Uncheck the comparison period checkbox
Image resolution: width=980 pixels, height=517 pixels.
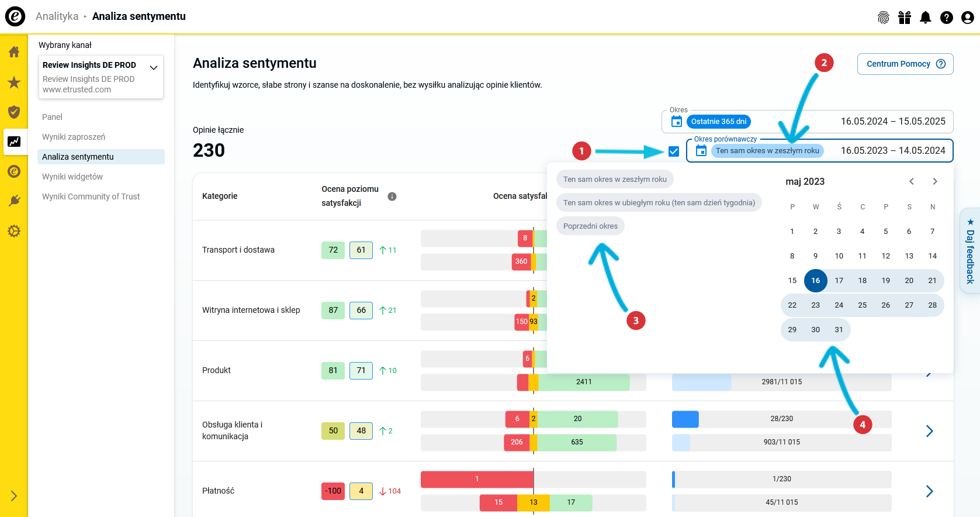click(674, 151)
